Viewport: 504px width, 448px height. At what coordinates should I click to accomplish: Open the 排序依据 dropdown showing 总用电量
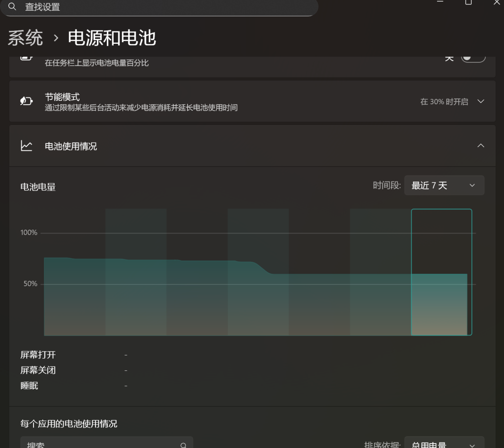[444, 444]
